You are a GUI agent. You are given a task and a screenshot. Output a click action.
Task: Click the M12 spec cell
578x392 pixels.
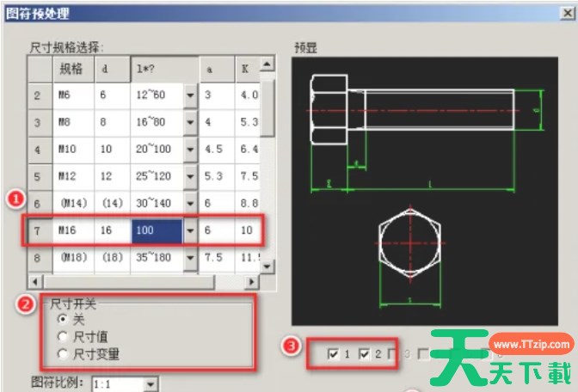click(x=73, y=176)
